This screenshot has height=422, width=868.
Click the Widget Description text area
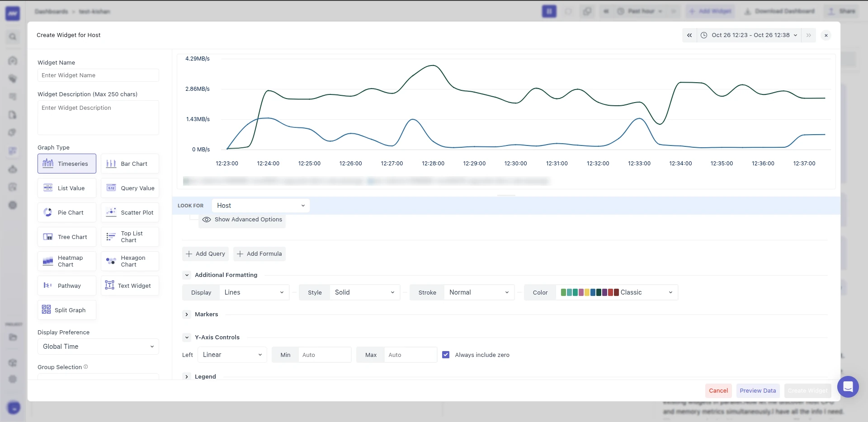98,117
